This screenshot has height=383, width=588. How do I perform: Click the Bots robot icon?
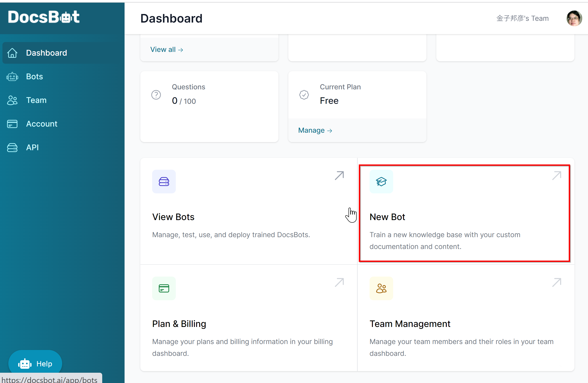12,76
